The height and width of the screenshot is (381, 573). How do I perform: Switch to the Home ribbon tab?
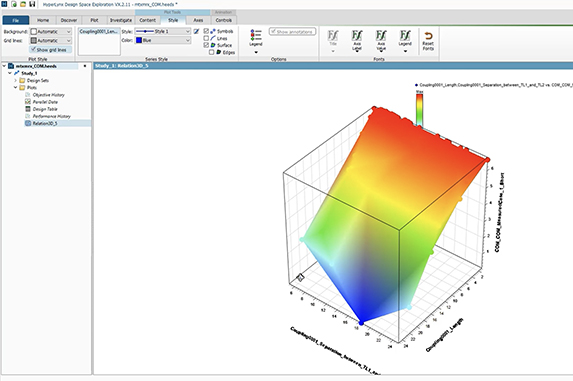click(43, 20)
